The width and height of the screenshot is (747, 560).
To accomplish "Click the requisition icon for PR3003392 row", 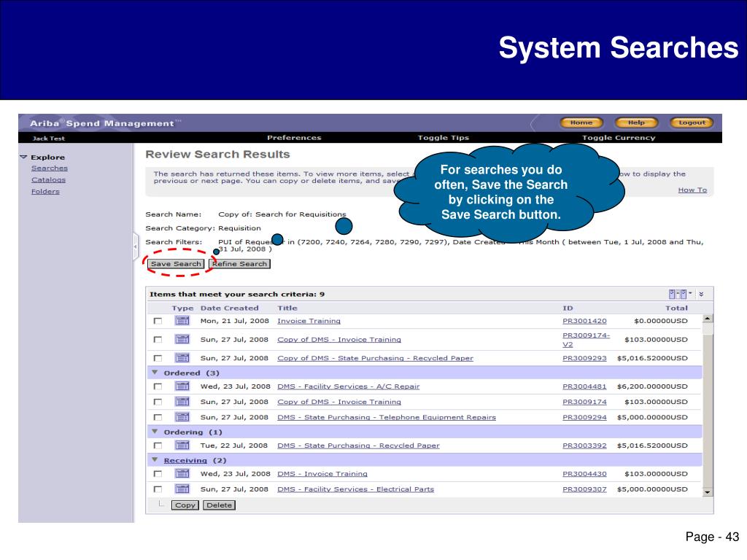I will coord(182,445).
